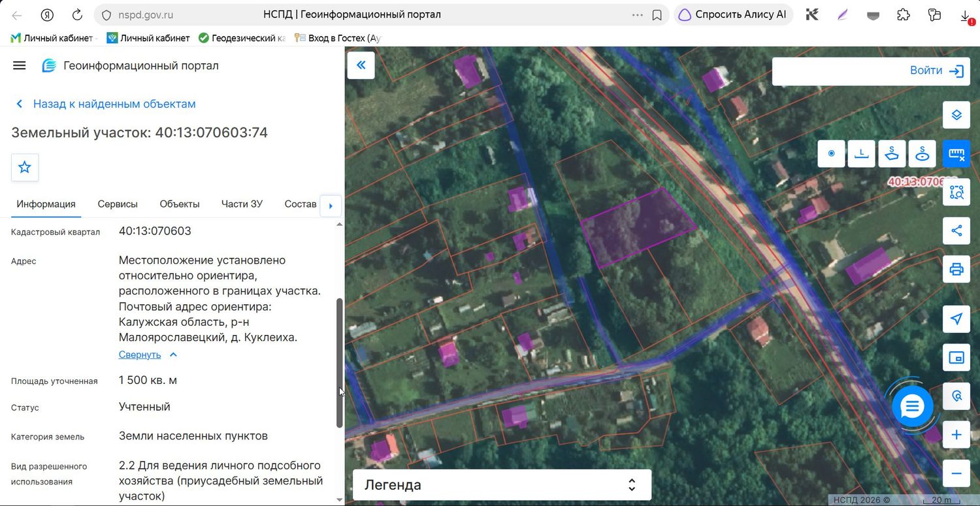Screen dimensions: 980x506
Task: Open the hamburger menu in portal header
Action: [x=20, y=65]
